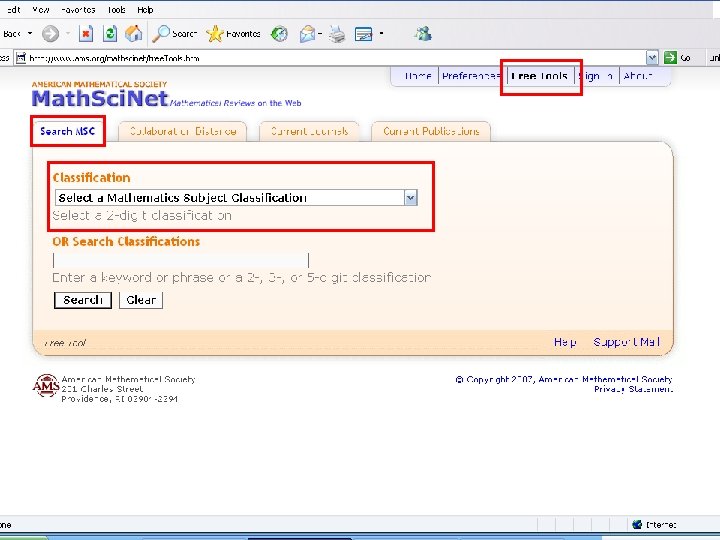720x540 pixels.
Task: Click the 'OR Search Classifications' heading
Action: tap(126, 242)
